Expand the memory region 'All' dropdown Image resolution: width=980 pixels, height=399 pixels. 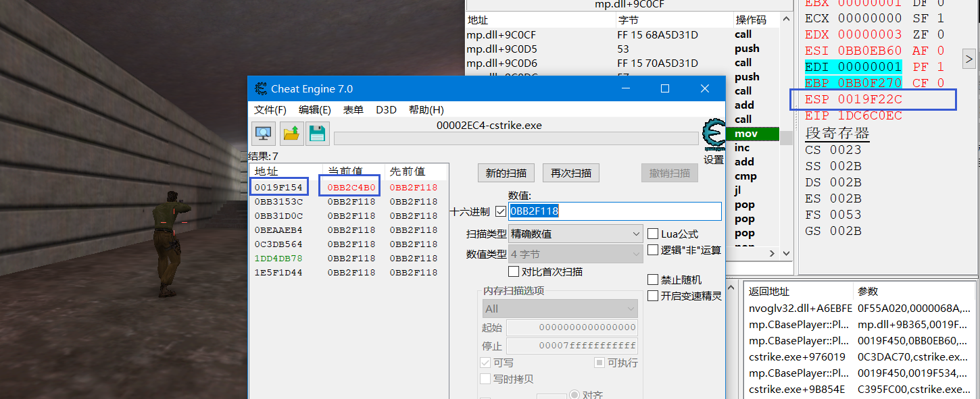pyautogui.click(x=560, y=309)
